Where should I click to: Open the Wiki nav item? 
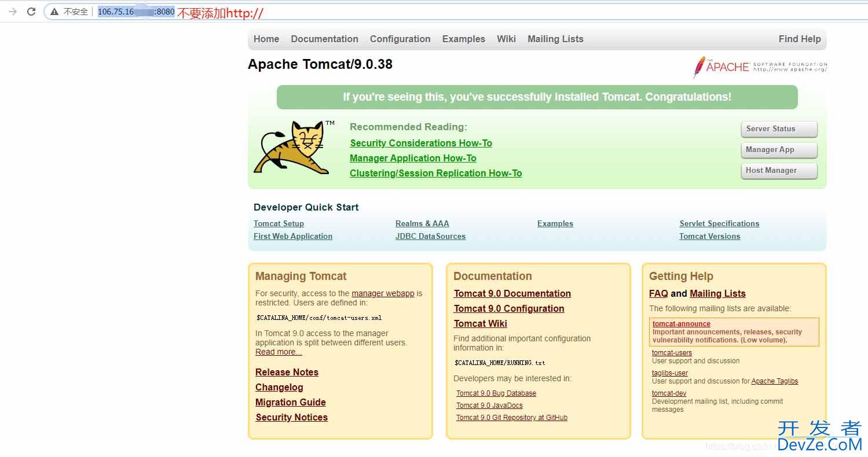coord(506,39)
